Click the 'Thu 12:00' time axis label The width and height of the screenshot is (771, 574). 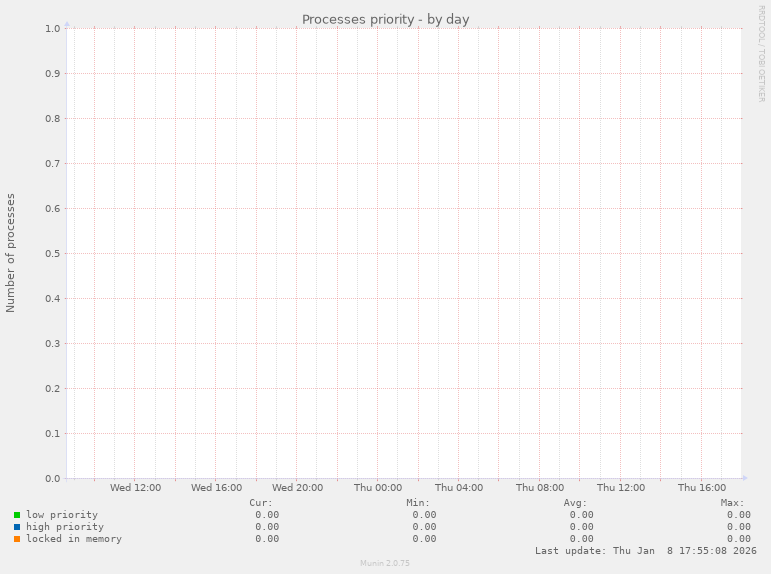tap(621, 487)
